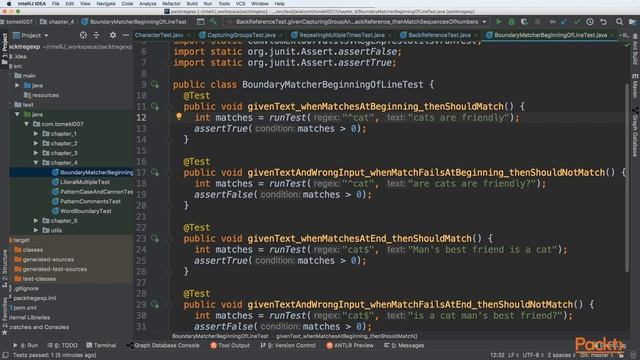Open the Terminal tool window
This screenshot has height=360, width=640.
101,345
